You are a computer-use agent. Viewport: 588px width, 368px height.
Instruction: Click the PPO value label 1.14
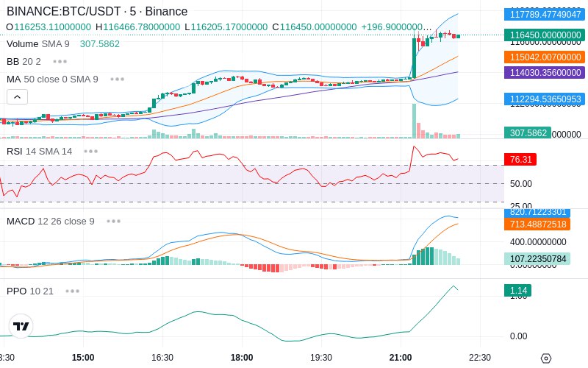(x=518, y=290)
